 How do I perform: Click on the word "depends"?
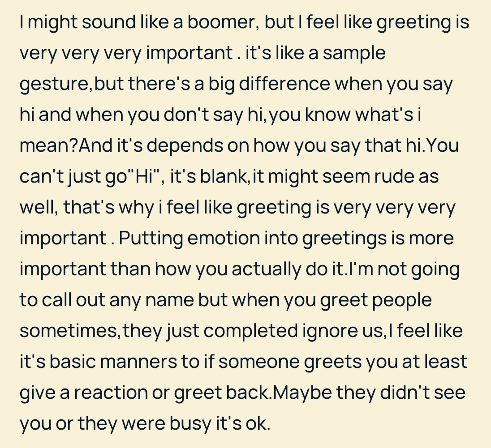(185, 146)
